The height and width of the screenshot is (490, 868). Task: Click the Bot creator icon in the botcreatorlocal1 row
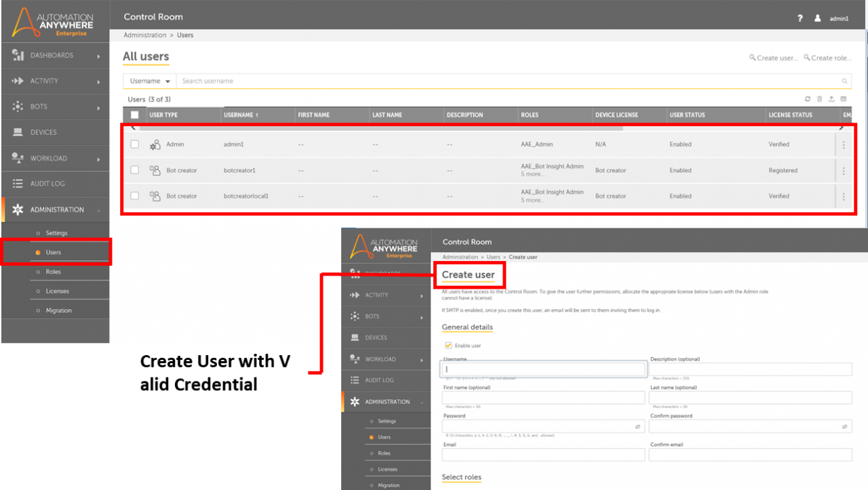(x=155, y=197)
